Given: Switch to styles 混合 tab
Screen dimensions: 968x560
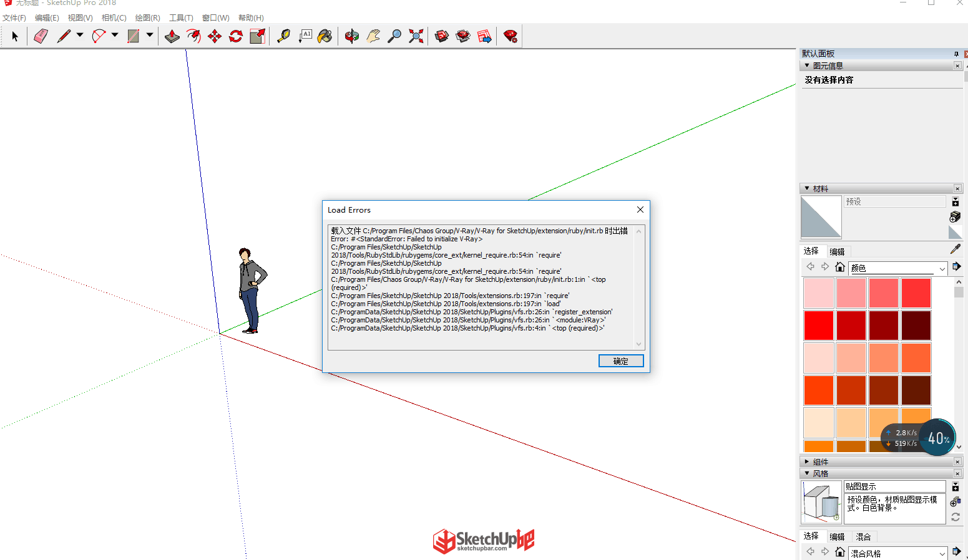Looking at the screenshot, I should [x=863, y=536].
